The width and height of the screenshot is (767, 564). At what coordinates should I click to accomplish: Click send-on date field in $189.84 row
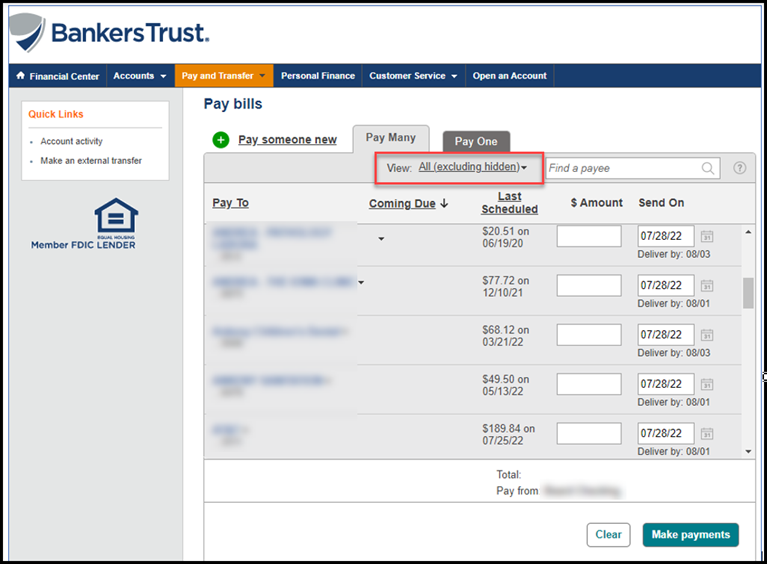666,434
